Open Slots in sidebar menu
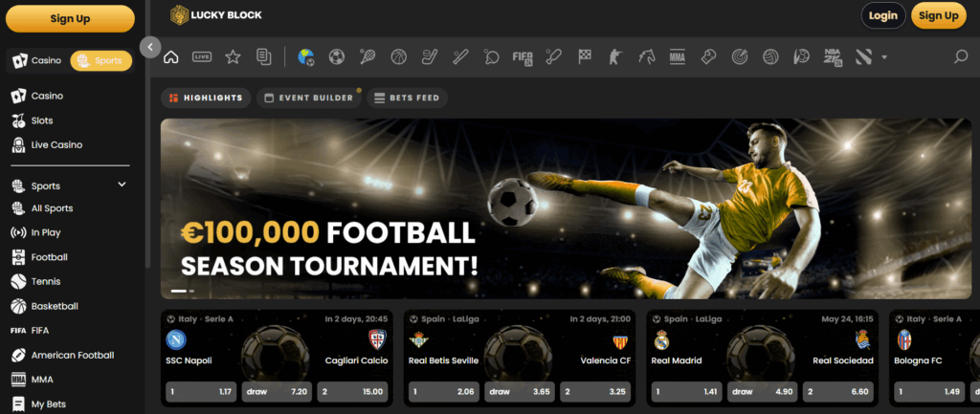Viewport: 980px width, 414px height. click(33, 120)
